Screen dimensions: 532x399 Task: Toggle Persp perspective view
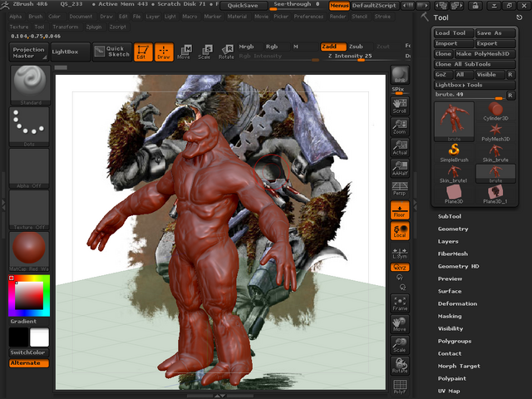400,189
